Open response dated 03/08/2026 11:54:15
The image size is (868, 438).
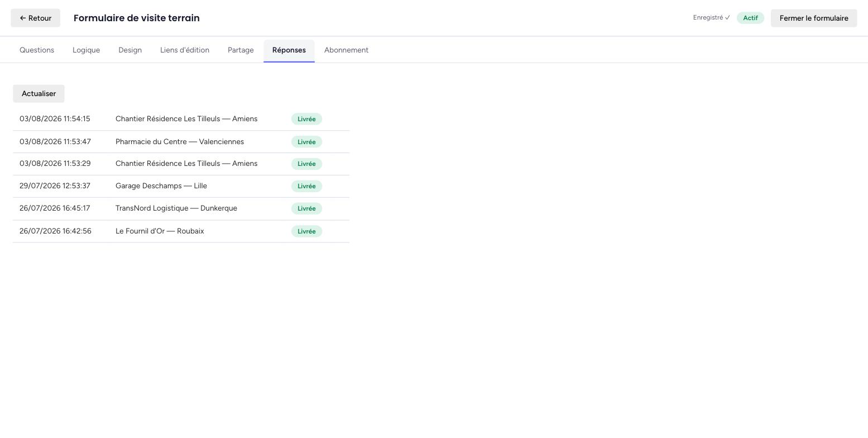click(181, 119)
